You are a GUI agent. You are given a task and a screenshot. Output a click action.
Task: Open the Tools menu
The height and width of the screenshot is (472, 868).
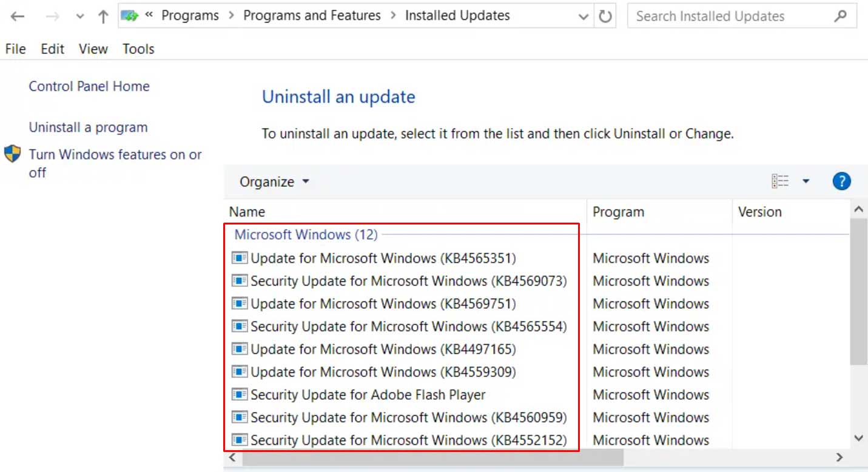(x=138, y=49)
